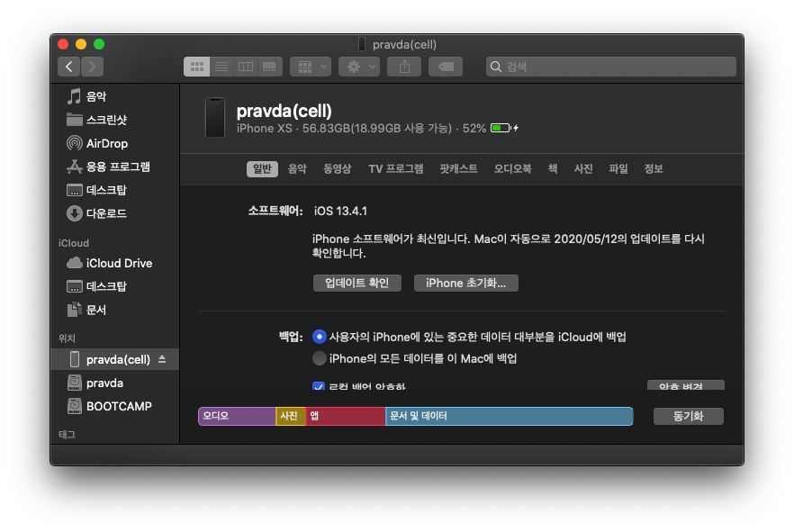Go forward with the right arrow button
This screenshot has height=532, width=794.
click(92, 67)
